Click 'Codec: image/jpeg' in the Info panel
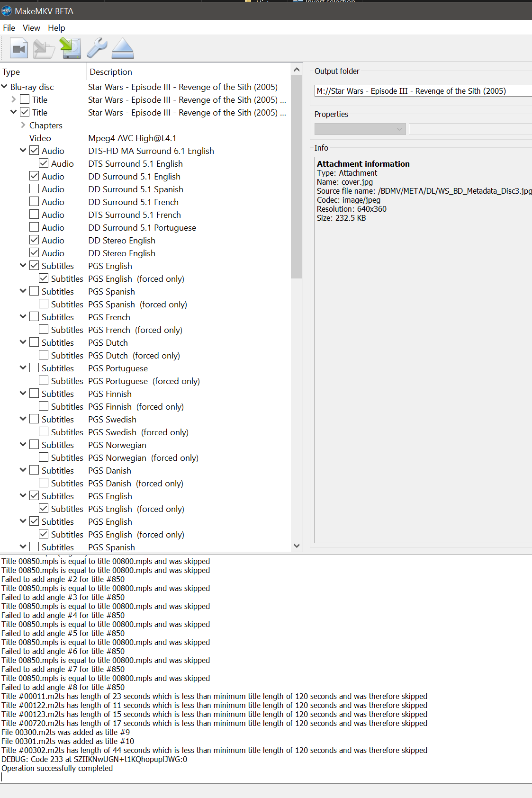The width and height of the screenshot is (532, 798). pyautogui.click(x=349, y=200)
